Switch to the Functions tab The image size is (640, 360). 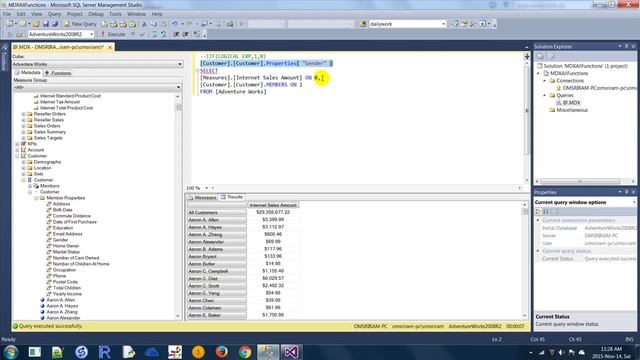point(58,73)
